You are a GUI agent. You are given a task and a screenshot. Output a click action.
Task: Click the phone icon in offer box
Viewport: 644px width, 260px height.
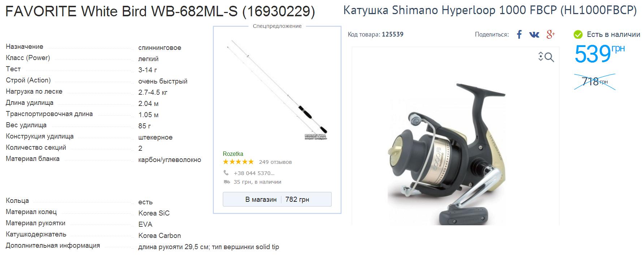click(226, 173)
